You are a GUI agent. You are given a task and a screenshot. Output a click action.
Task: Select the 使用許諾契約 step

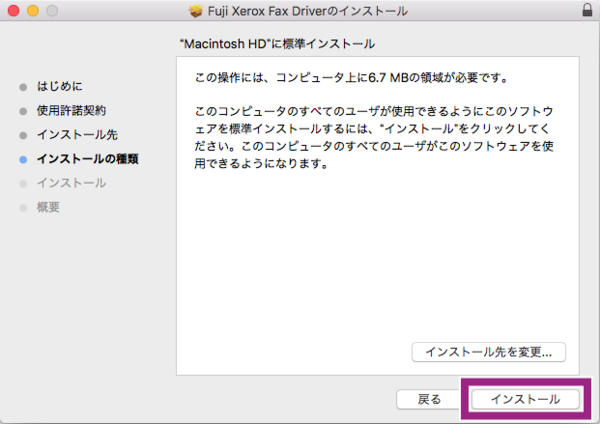(71, 110)
